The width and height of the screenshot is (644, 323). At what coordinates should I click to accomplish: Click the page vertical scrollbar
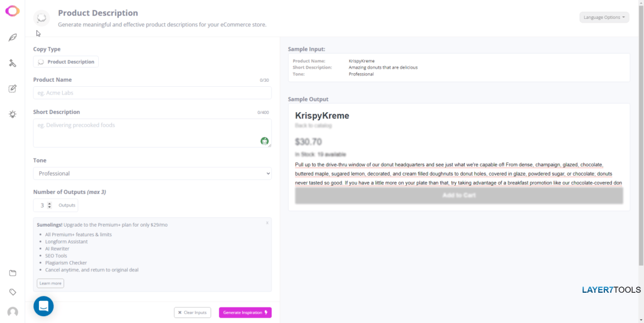click(x=641, y=135)
